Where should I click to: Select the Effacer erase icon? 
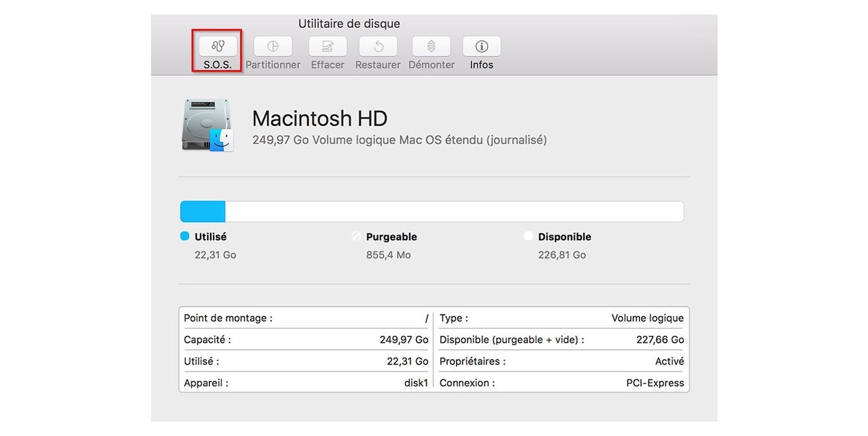pos(328,46)
